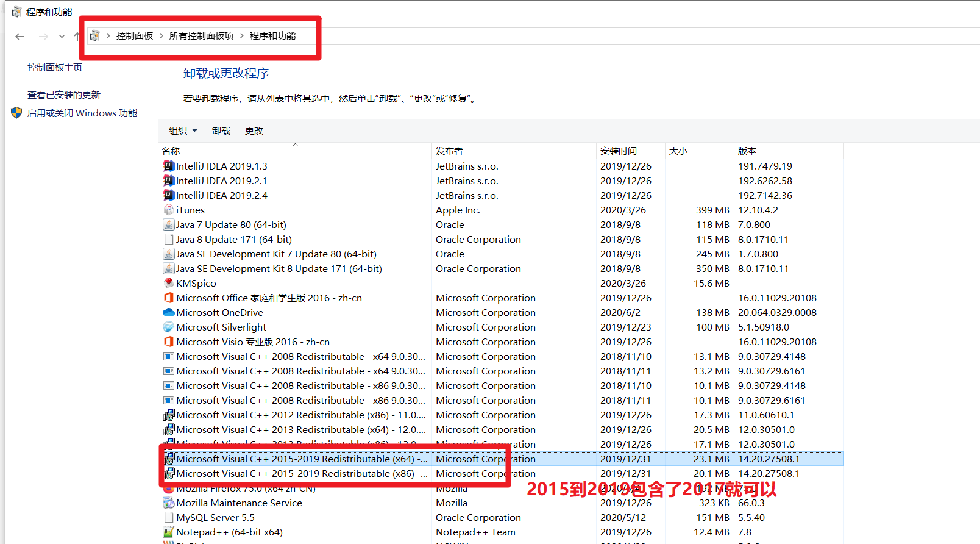Screen dimensions: 980x544
Task: Select the 控制面板 breadcrumb segment
Action: [135, 36]
